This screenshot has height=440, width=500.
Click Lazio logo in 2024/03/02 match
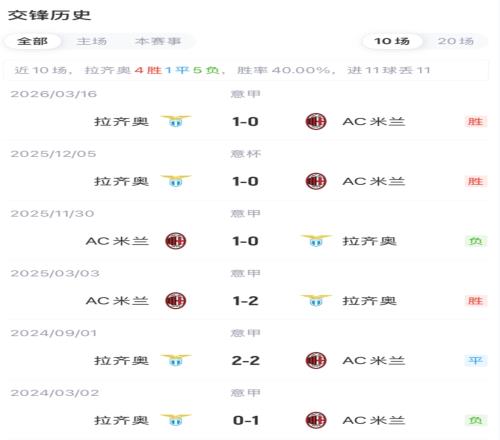176,420
